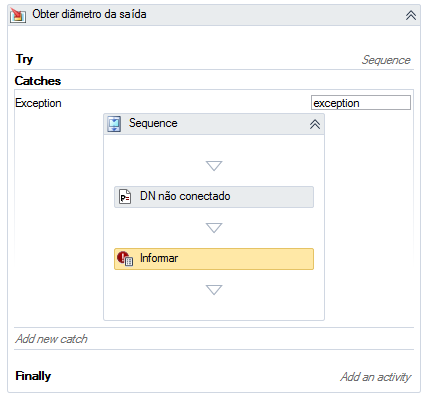Click the assign icon on DN não conectado
The image size is (426, 399).
tap(125, 197)
